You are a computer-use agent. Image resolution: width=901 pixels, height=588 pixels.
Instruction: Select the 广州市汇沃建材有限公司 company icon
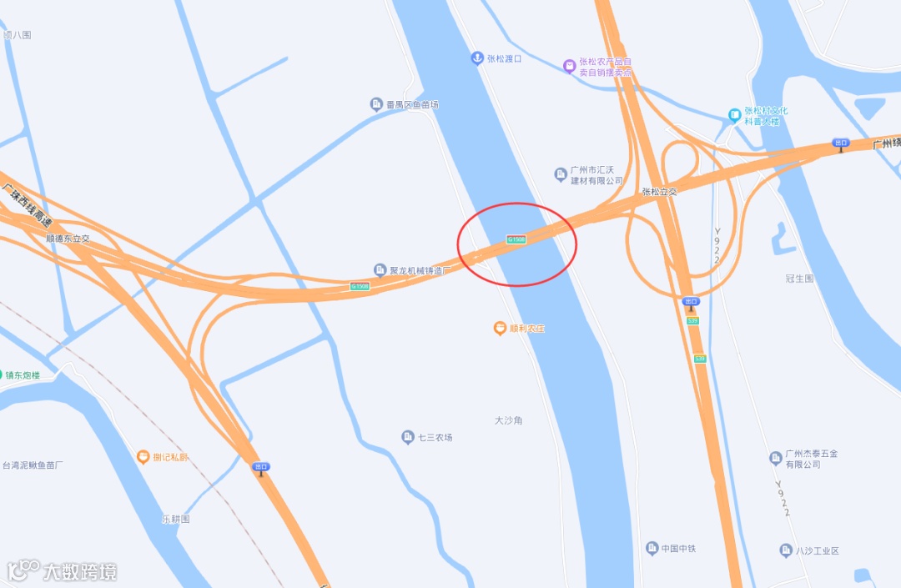pos(561,174)
